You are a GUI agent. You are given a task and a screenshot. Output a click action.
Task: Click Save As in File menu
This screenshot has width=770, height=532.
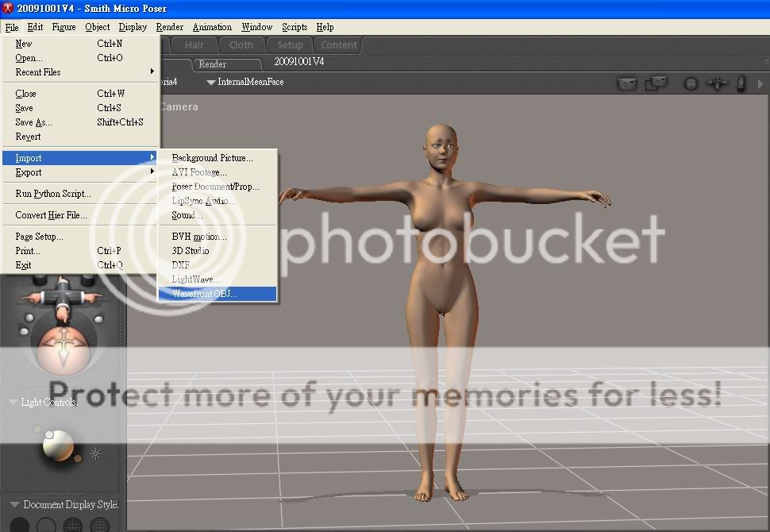[33, 122]
